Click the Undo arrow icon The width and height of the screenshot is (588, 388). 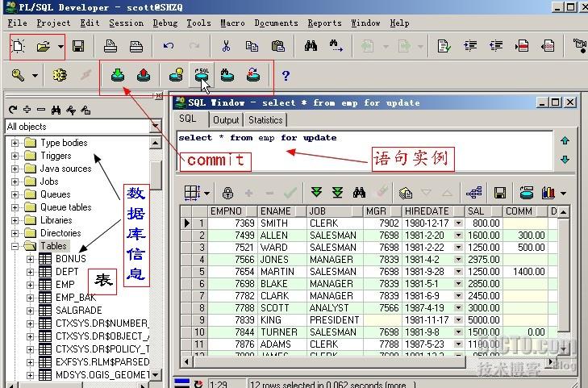[169, 46]
